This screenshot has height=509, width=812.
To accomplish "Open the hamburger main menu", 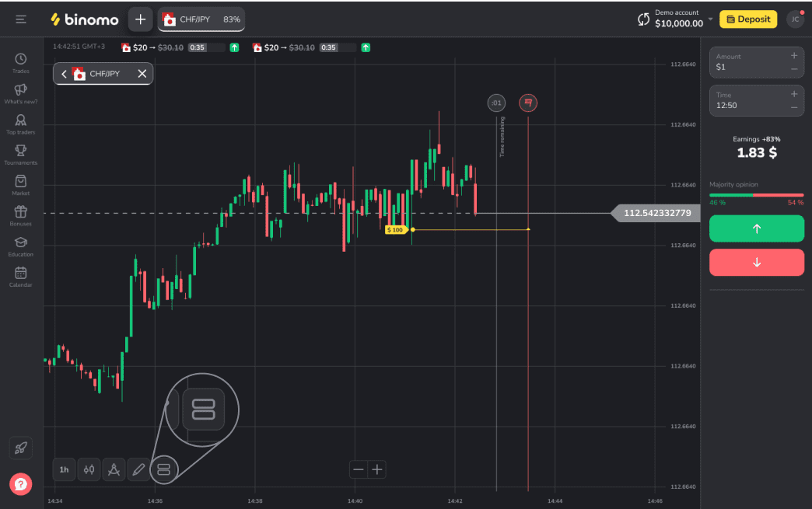I will coord(21,19).
